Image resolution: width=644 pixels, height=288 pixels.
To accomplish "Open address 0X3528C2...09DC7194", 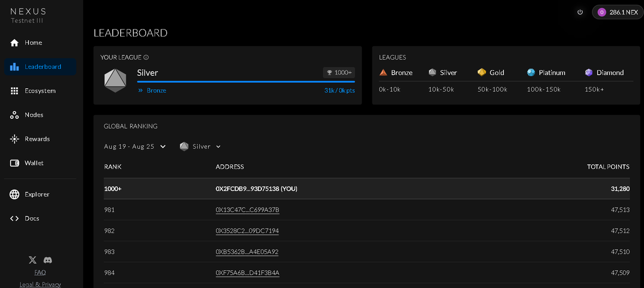I will [247, 231].
